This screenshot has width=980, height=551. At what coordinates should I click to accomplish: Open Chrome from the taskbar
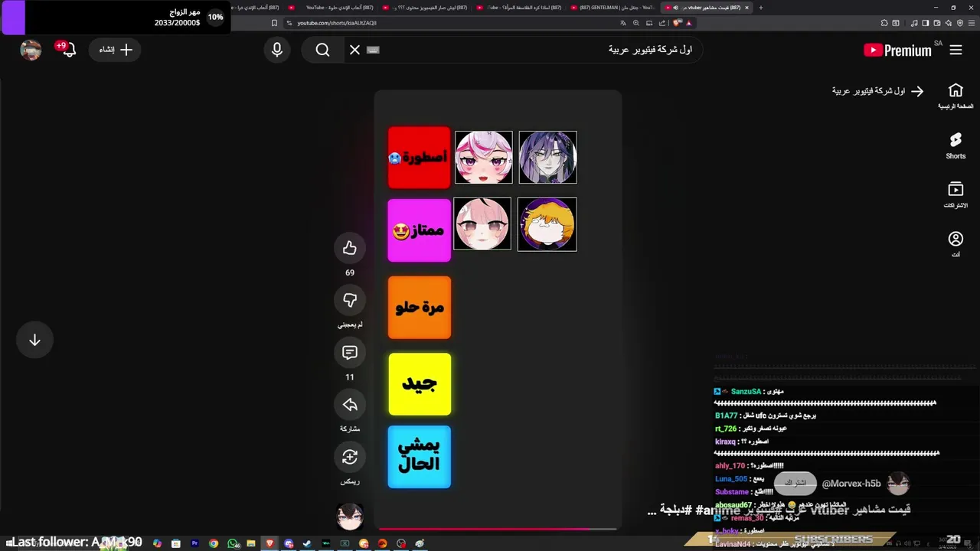coord(214,543)
